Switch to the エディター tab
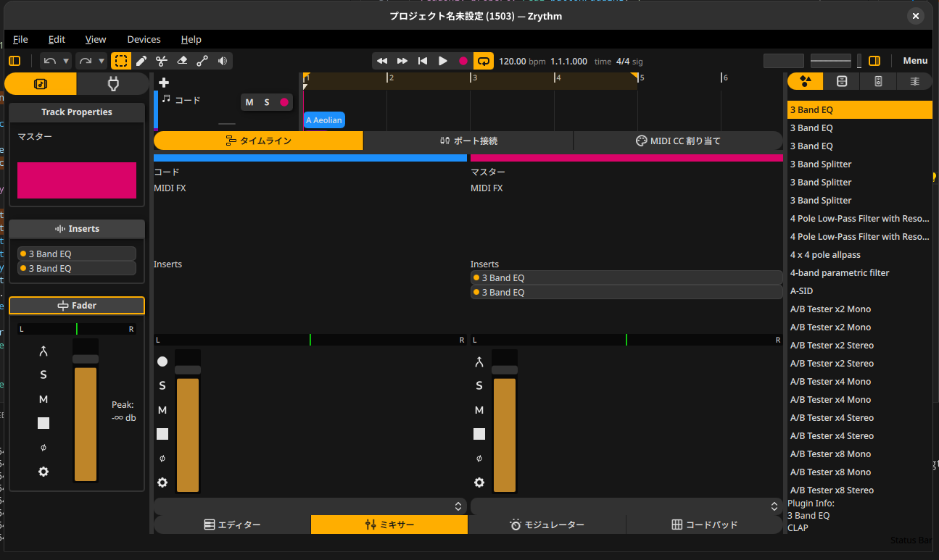939x560 pixels. click(x=232, y=525)
